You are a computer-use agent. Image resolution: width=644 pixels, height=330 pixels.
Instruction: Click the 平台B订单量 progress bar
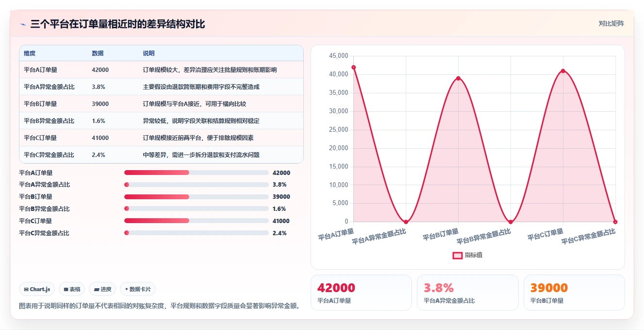(196, 197)
